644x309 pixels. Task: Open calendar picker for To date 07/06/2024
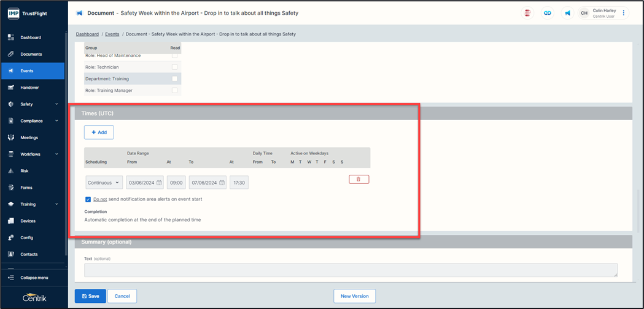pyautogui.click(x=222, y=183)
